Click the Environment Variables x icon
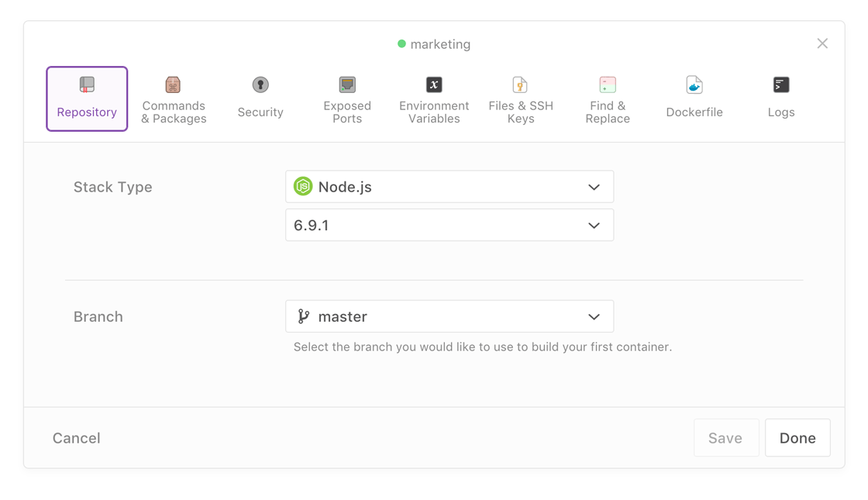This screenshot has height=500, width=868. (x=434, y=84)
